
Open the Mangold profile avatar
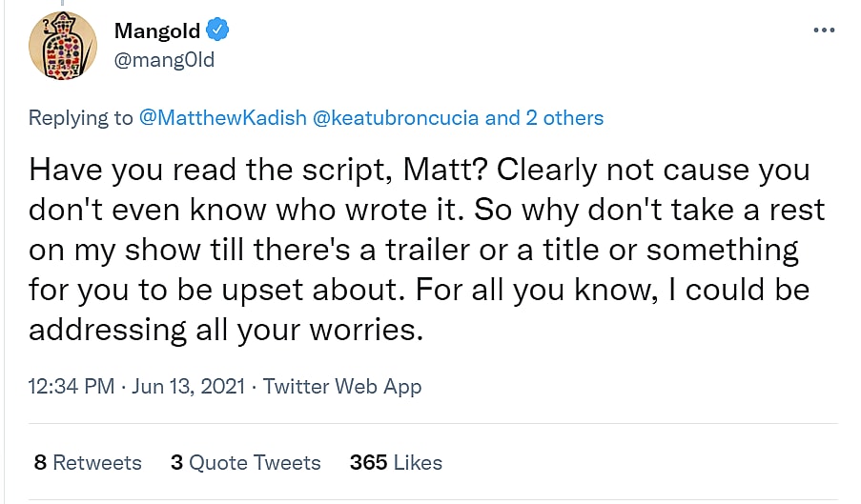64,46
